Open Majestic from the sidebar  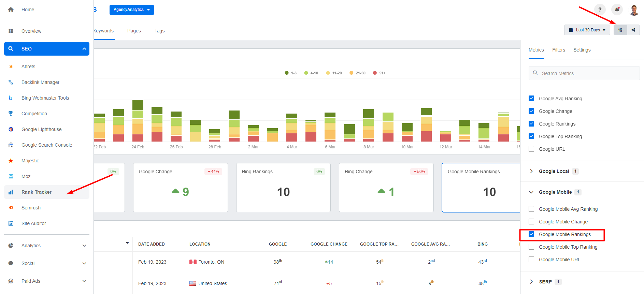[30, 161]
